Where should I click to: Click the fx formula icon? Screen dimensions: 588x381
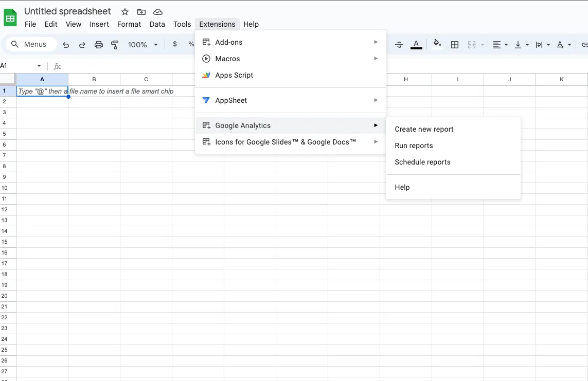coord(57,66)
